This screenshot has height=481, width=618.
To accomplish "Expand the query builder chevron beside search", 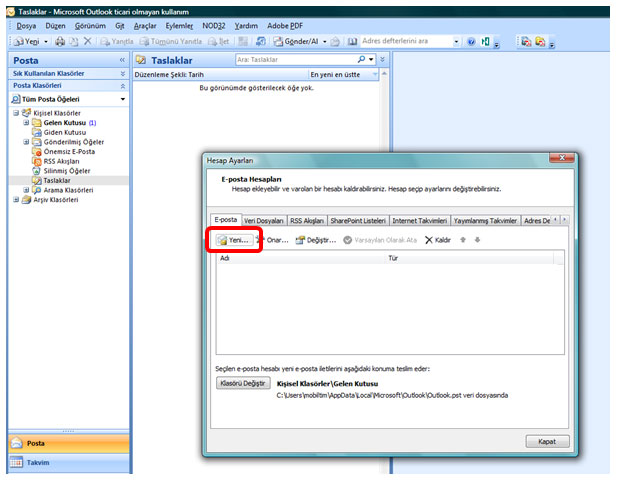I will pyautogui.click(x=382, y=60).
